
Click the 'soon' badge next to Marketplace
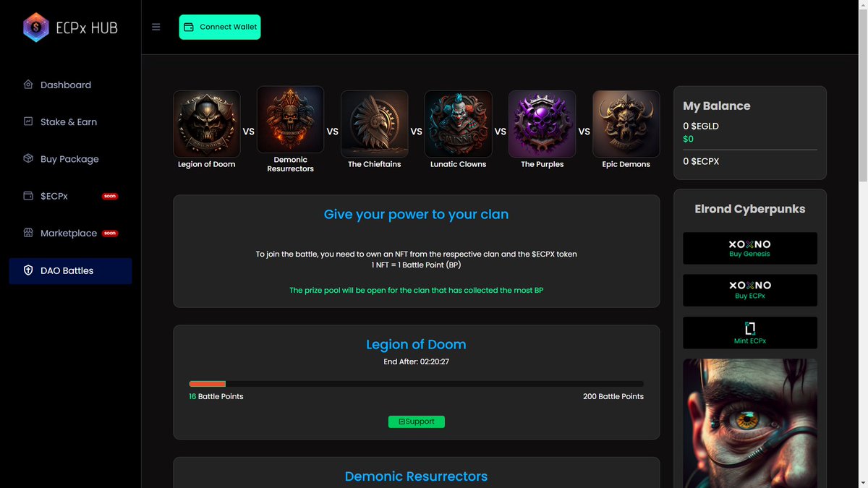[110, 234]
